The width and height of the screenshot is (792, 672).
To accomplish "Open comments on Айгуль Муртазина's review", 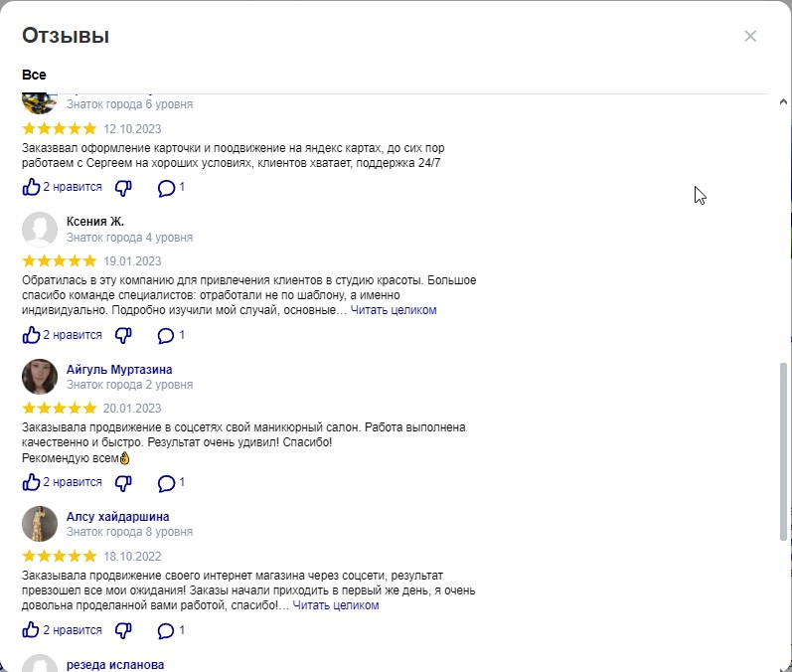I will [x=167, y=482].
